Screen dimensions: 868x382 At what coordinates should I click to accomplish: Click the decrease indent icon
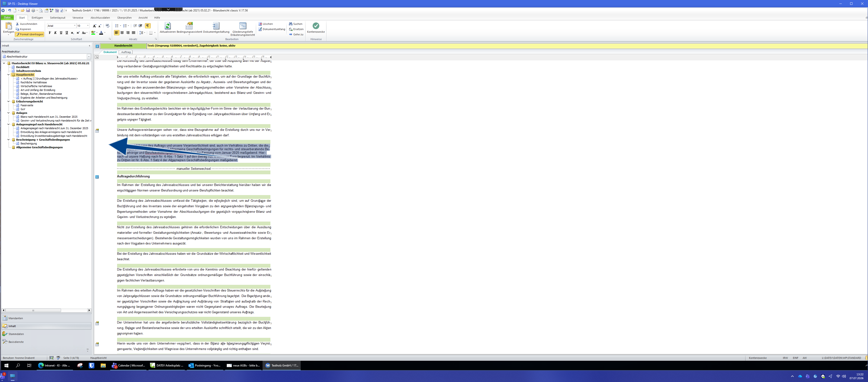(135, 26)
